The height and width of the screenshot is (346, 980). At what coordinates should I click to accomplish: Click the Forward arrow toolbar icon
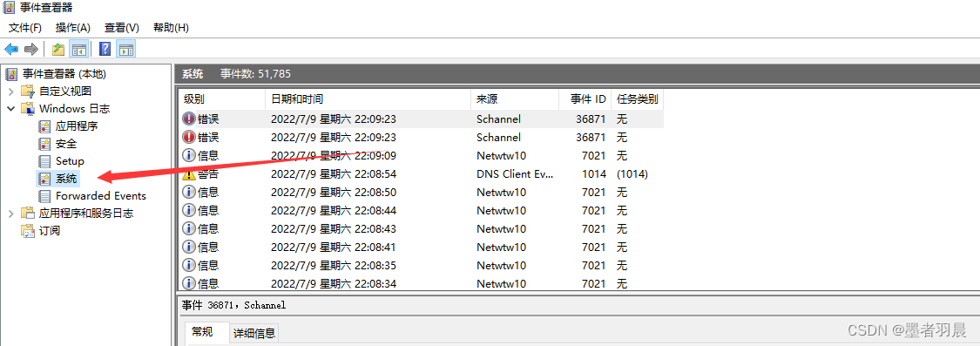tap(30, 49)
